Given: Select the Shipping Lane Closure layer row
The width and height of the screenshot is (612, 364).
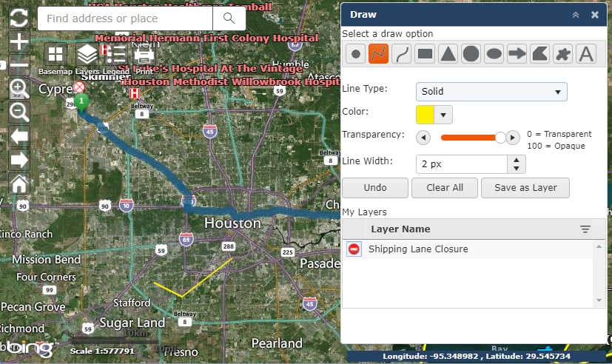Looking at the screenshot, I should click(468, 249).
